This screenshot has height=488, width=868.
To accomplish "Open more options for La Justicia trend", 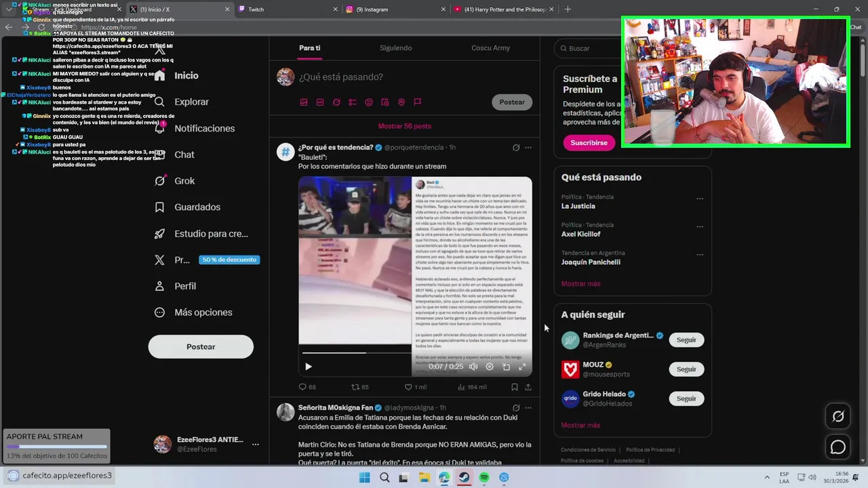I will point(700,199).
